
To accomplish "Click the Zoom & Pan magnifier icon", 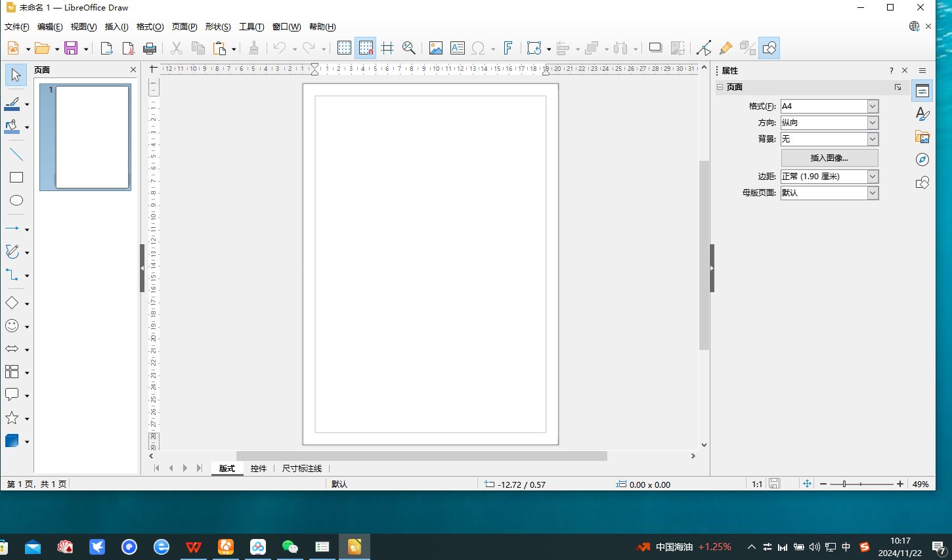I will (x=409, y=48).
